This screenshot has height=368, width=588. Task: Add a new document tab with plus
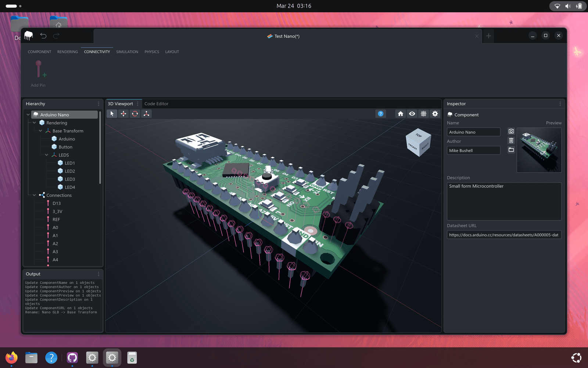(488, 36)
